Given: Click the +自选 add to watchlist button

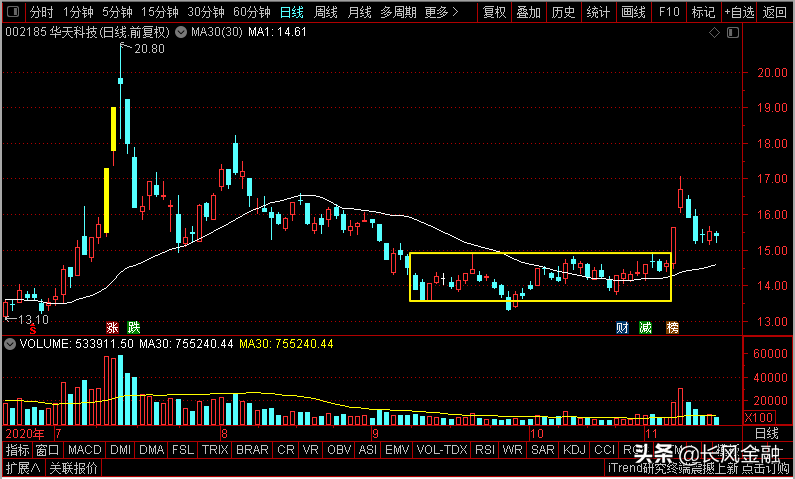Looking at the screenshot, I should [739, 12].
